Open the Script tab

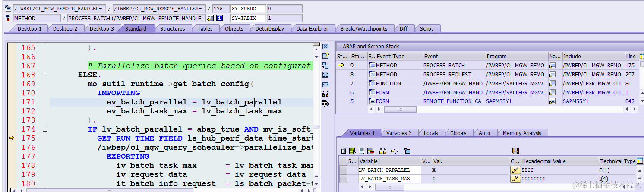pos(426,28)
